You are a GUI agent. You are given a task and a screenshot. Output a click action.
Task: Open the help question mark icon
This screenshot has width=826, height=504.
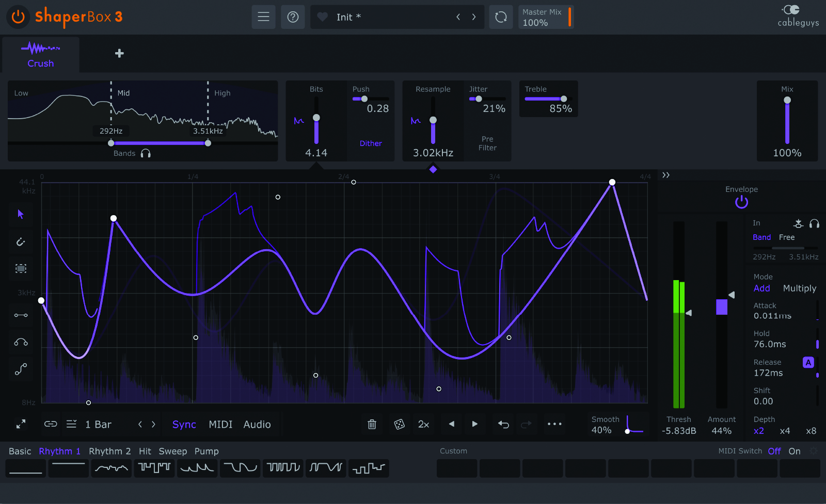coord(293,17)
